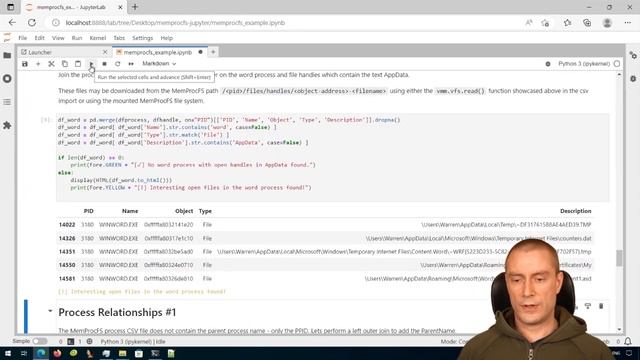The image size is (640, 360).
Task: Click Python 3 (ipykernel) Idle status text
Action: [x=133, y=341]
